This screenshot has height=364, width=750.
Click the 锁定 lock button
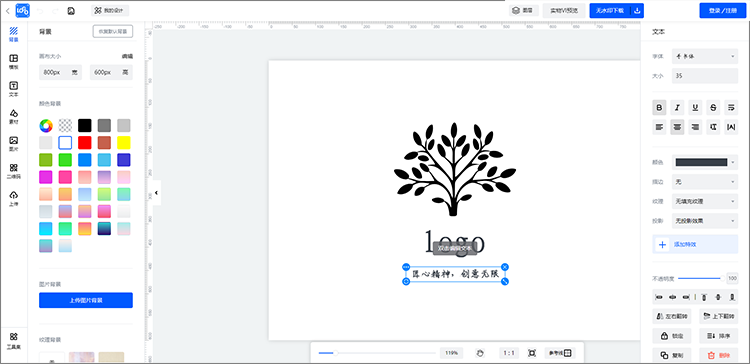coord(672,336)
